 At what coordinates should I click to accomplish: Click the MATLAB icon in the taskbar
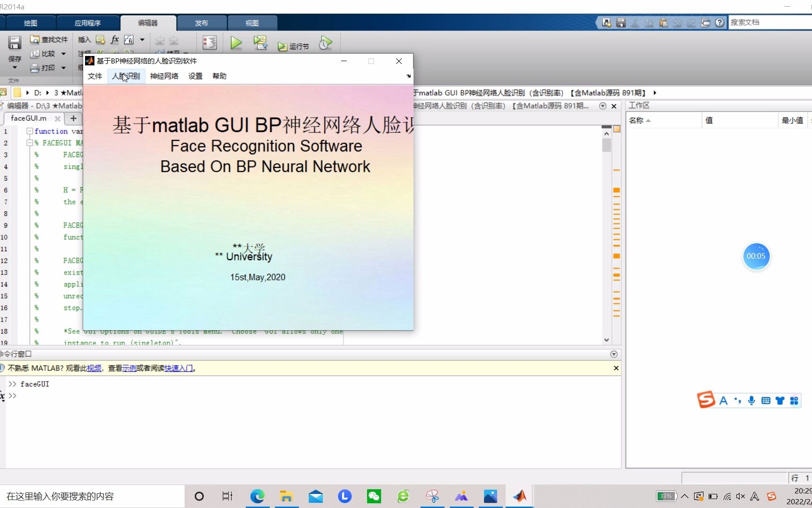pyautogui.click(x=519, y=496)
